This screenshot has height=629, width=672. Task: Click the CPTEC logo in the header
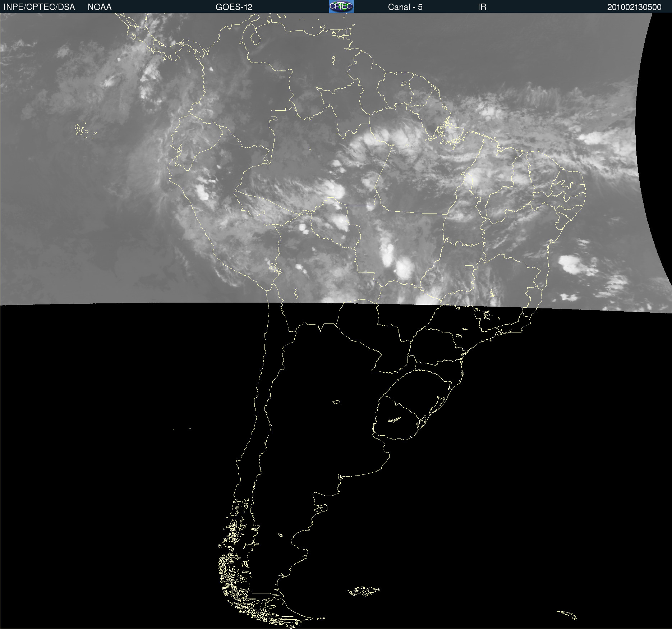click(341, 6)
